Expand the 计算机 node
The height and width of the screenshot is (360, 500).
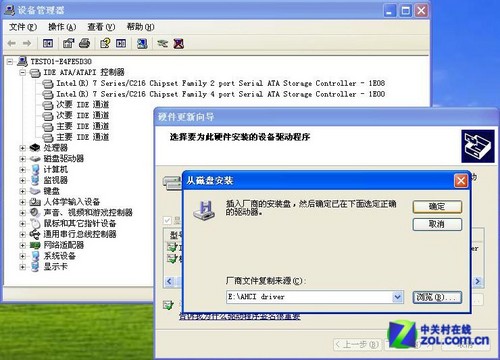click(22, 169)
